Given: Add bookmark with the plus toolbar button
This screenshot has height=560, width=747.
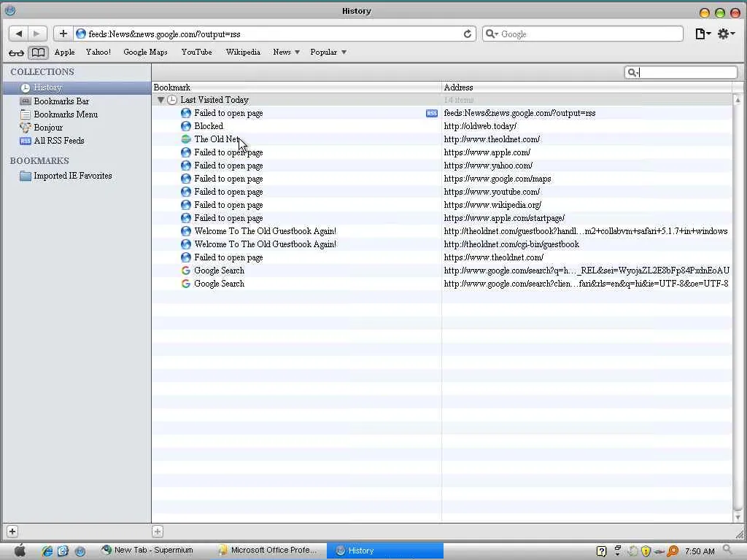Looking at the screenshot, I should [63, 34].
